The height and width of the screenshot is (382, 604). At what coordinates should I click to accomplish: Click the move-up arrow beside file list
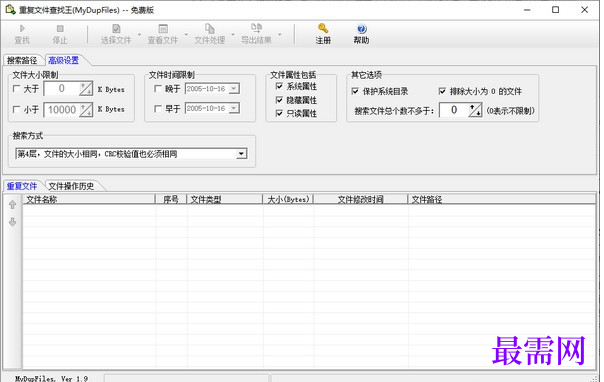[x=12, y=204]
